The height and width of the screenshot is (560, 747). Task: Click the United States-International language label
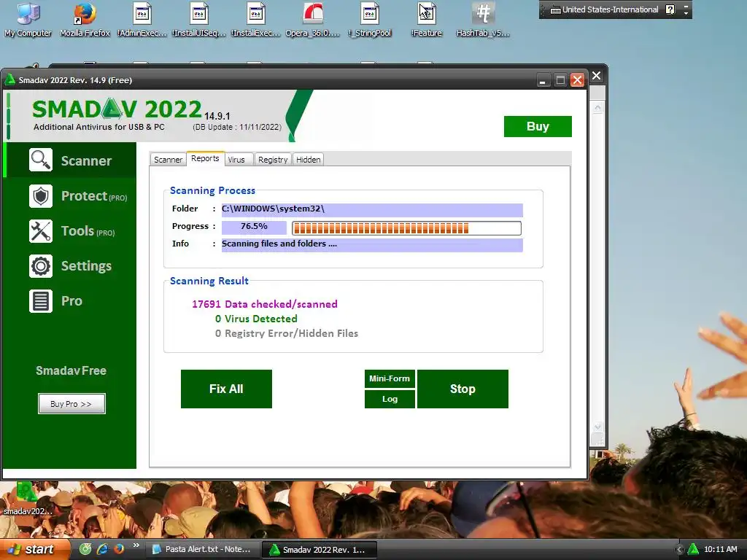[611, 9]
